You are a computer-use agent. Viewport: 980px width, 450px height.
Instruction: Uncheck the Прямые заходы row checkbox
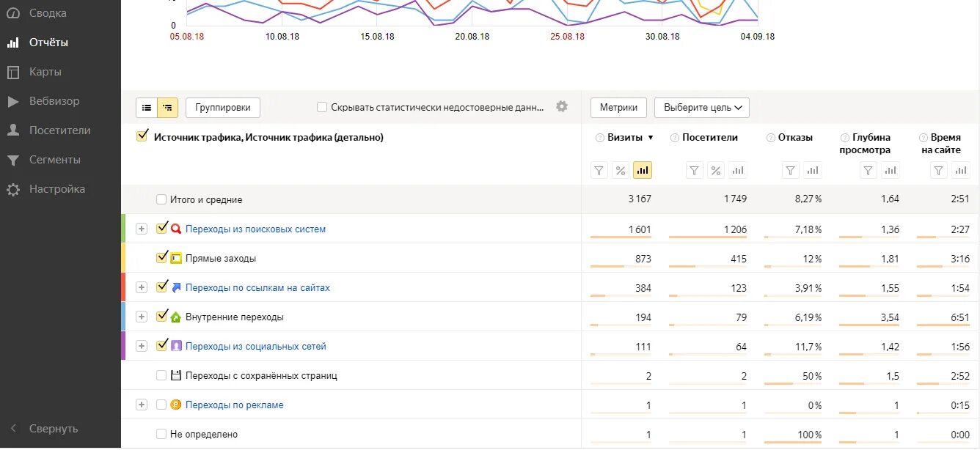coord(162,258)
